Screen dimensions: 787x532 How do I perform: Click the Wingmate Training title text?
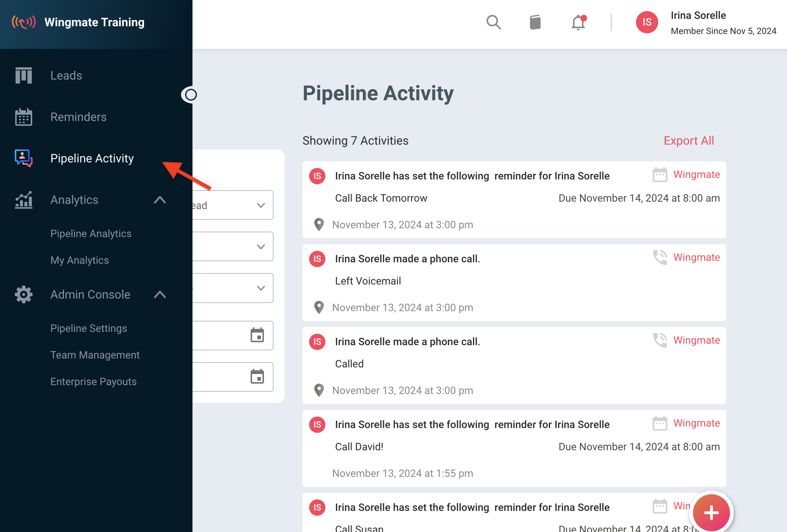[x=94, y=22]
